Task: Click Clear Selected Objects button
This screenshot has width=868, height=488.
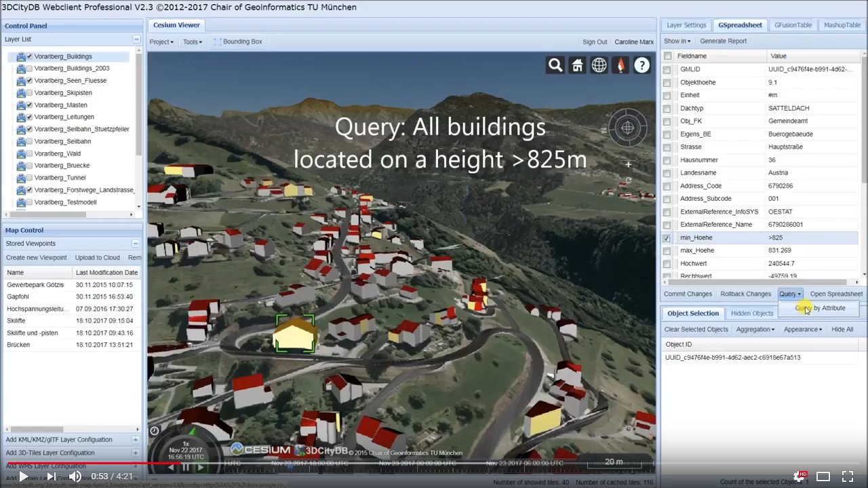Action: point(696,329)
